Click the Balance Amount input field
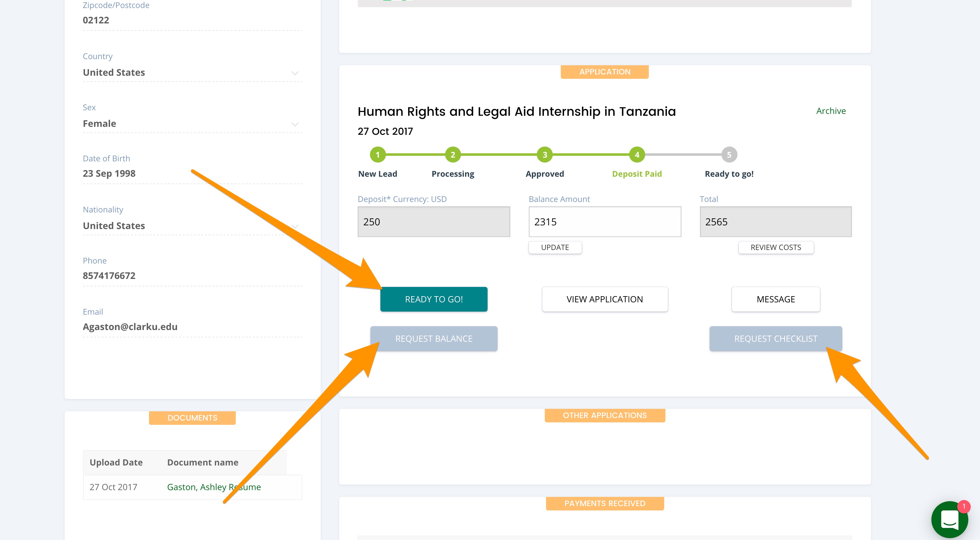 604,222
